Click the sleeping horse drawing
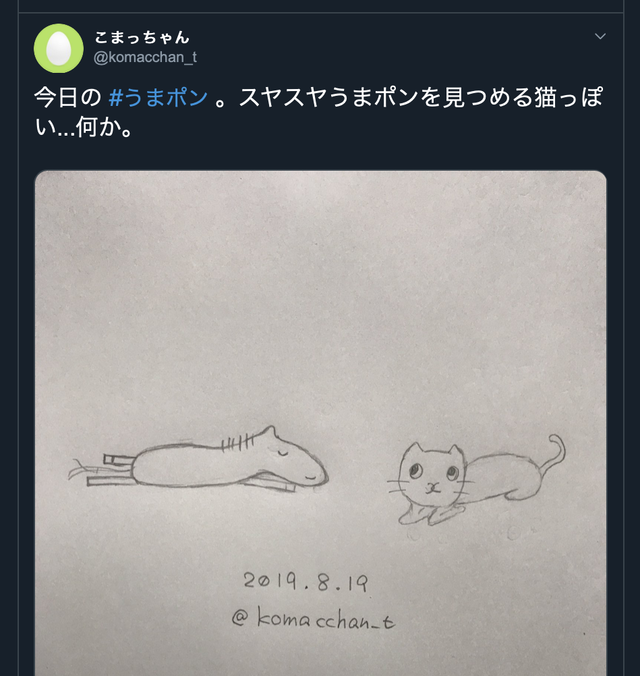Screen dimensions: 640x676 (x=199, y=460)
